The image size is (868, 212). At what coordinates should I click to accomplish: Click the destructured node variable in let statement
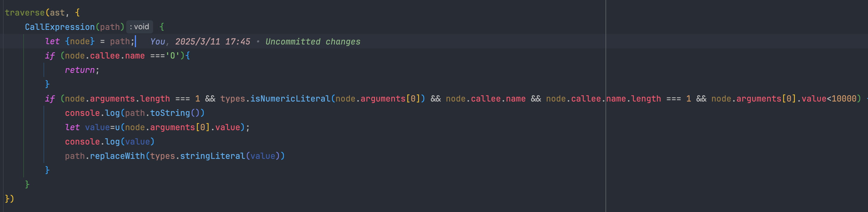80,42
